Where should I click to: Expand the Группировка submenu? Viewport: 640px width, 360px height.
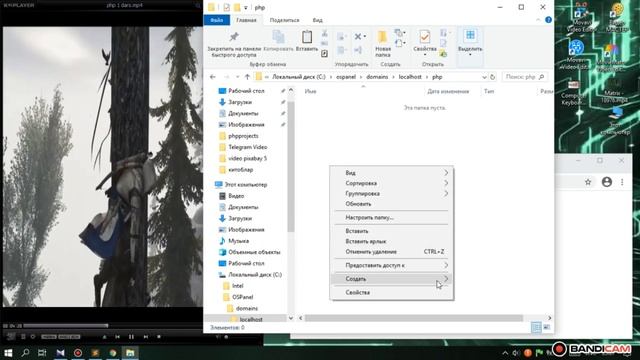pos(392,193)
